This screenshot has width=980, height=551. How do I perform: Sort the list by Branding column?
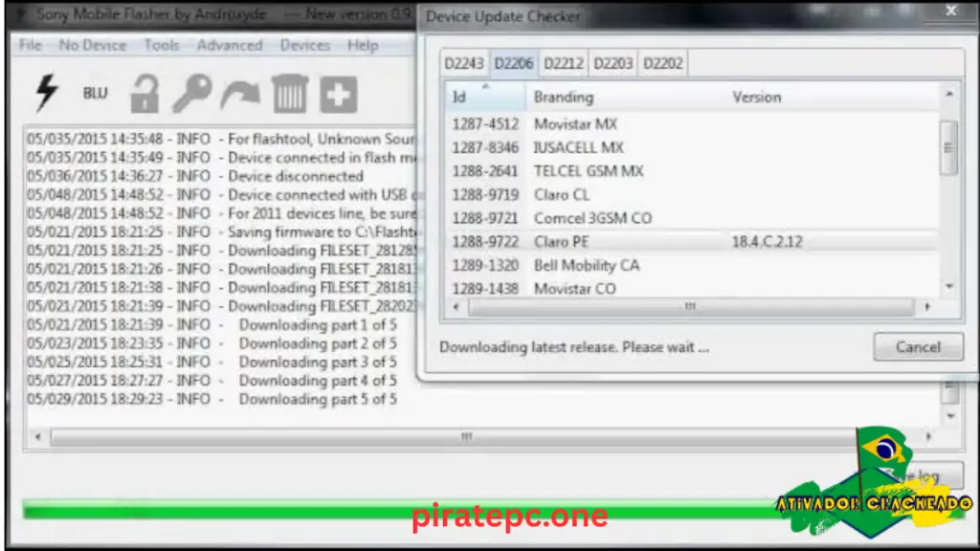pos(625,97)
